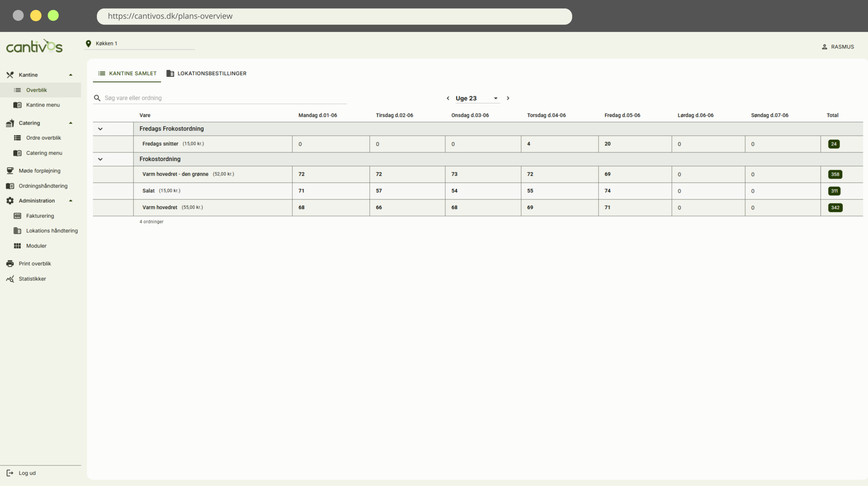This screenshot has width=868, height=486.
Task: Click the Overblik list icon
Action: tap(17, 90)
